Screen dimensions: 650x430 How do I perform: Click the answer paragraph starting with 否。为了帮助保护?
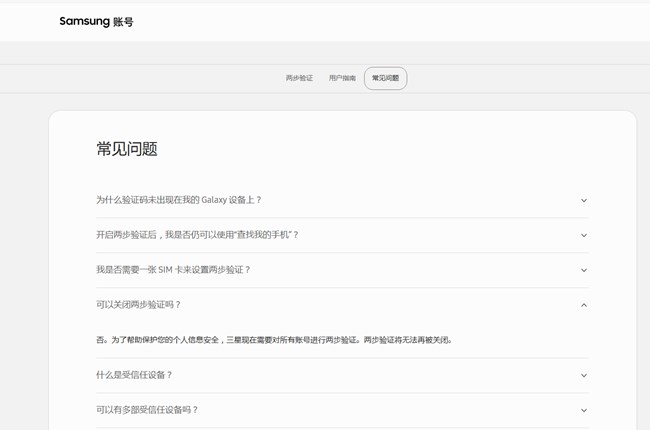pos(274,340)
